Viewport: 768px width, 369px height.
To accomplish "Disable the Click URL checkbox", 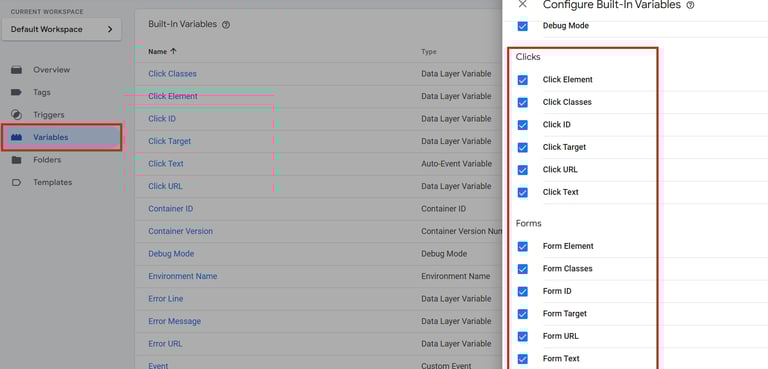I will coord(523,170).
